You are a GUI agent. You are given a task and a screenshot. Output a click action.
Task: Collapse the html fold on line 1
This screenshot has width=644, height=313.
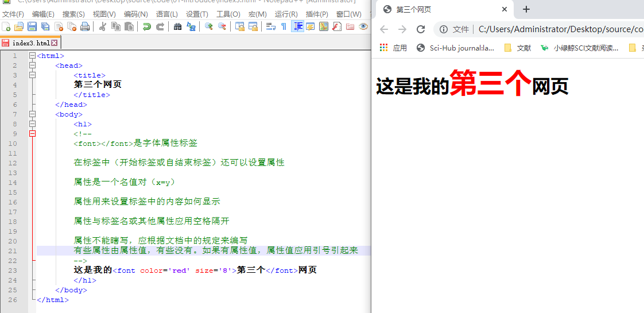click(x=33, y=56)
